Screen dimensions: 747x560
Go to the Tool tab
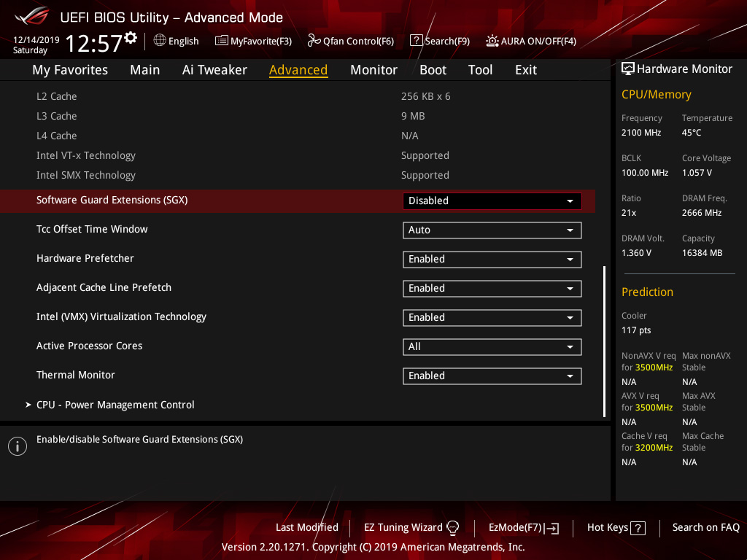click(x=480, y=70)
